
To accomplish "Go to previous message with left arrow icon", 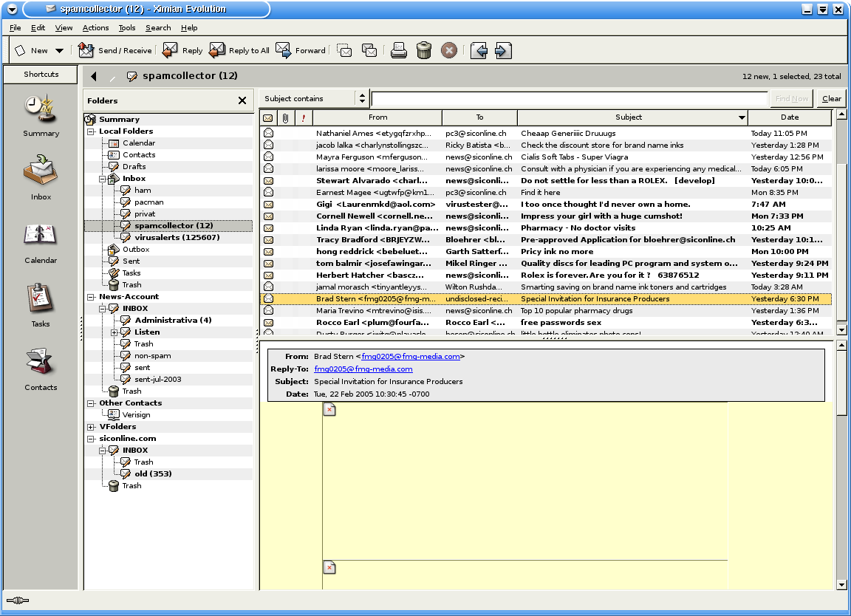I will (478, 50).
